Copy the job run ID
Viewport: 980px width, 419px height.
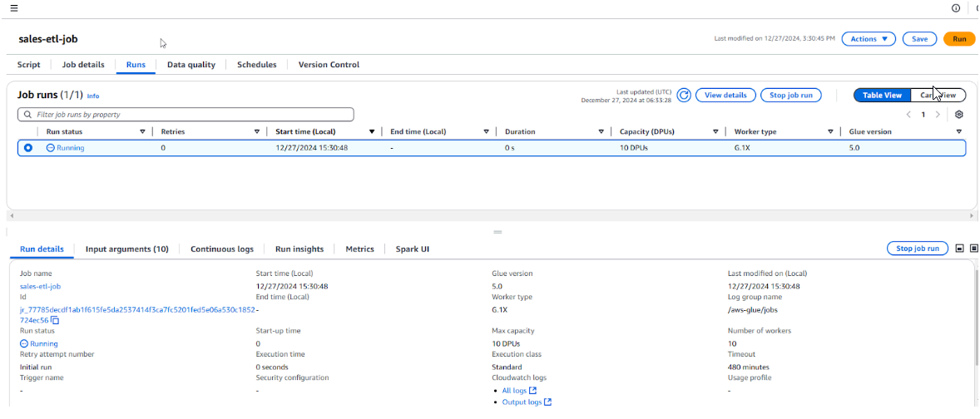click(x=55, y=320)
